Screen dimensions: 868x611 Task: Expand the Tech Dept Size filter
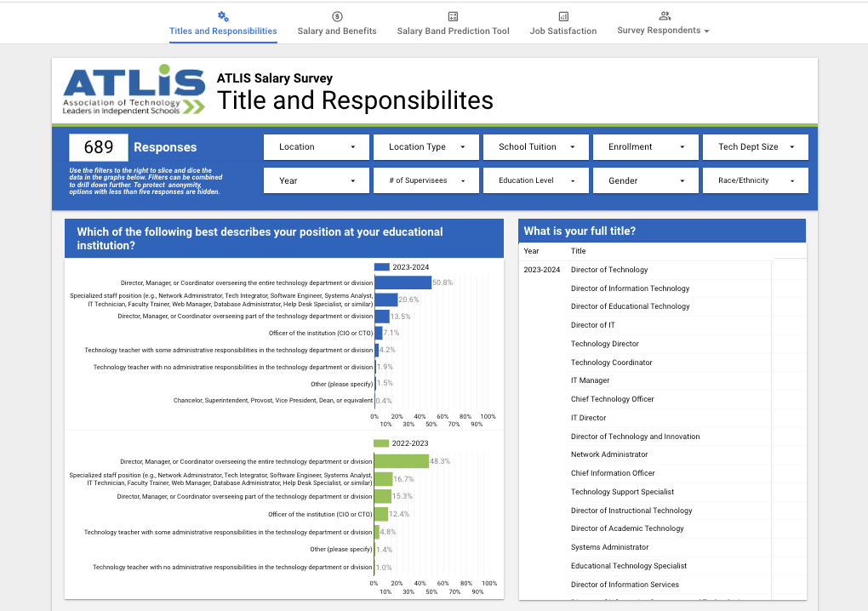tap(755, 147)
